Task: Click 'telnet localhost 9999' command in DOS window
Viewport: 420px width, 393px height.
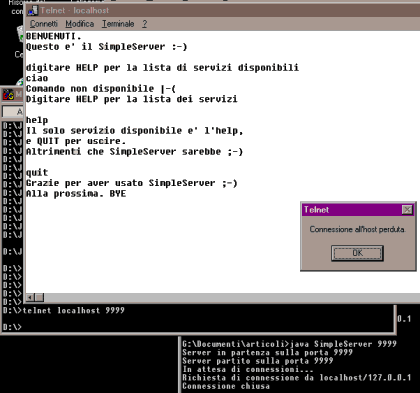Action: click(x=74, y=310)
